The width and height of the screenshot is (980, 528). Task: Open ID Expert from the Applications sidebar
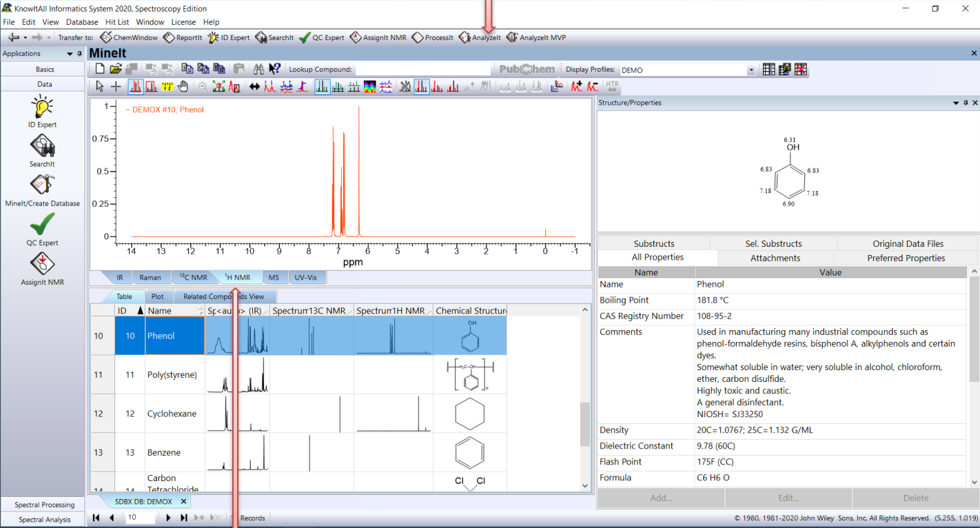pos(42,112)
